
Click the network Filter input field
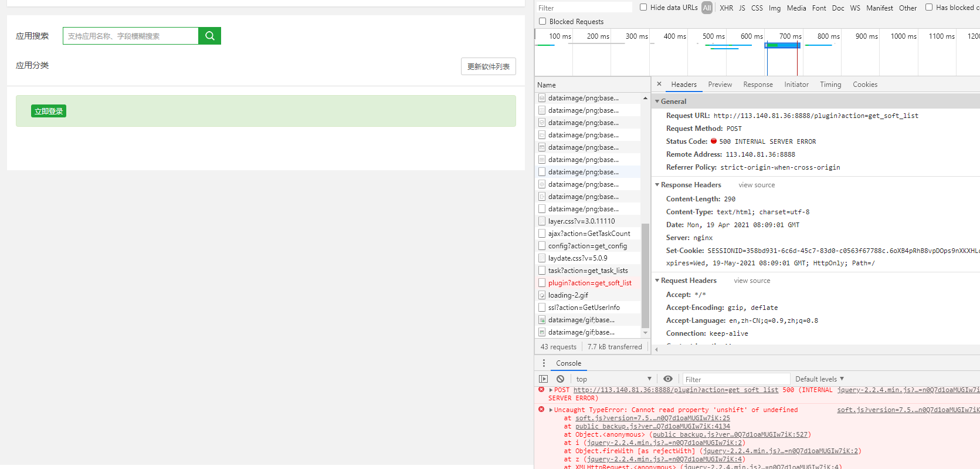click(584, 8)
